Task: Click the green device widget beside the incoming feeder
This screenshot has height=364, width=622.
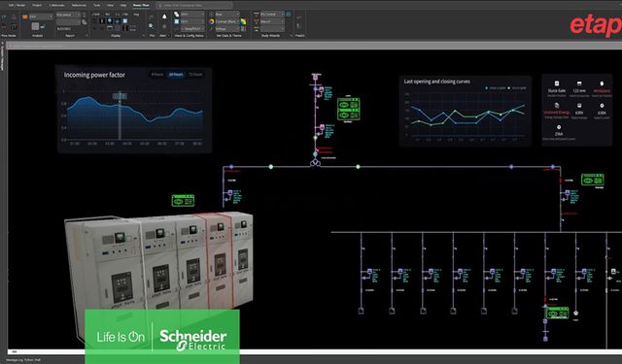Action: [348, 109]
